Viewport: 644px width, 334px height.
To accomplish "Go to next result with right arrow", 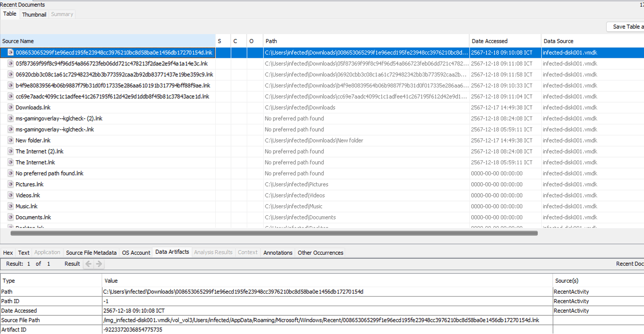I will (99, 264).
